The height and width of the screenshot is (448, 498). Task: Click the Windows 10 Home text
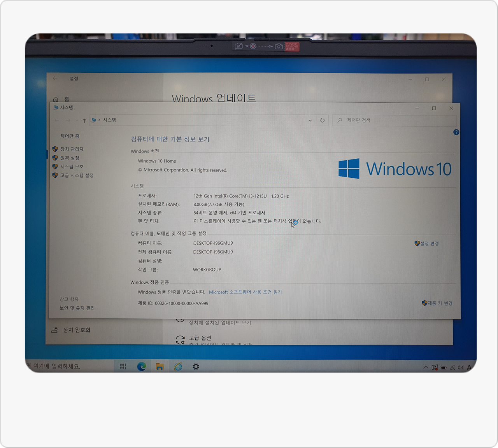pyautogui.click(x=157, y=161)
